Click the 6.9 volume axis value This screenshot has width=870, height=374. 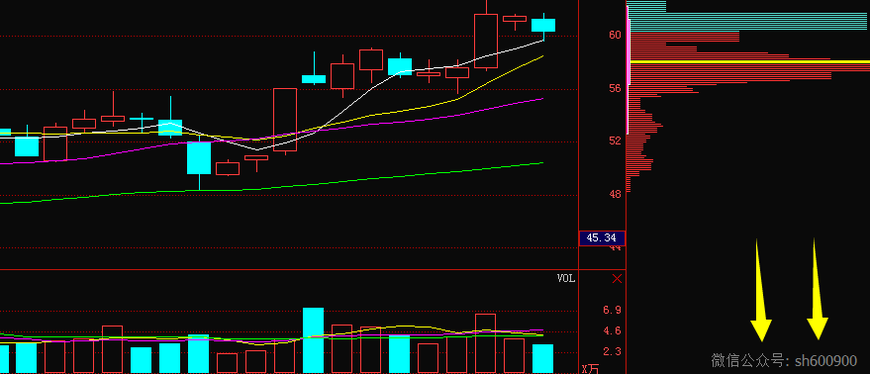point(613,310)
